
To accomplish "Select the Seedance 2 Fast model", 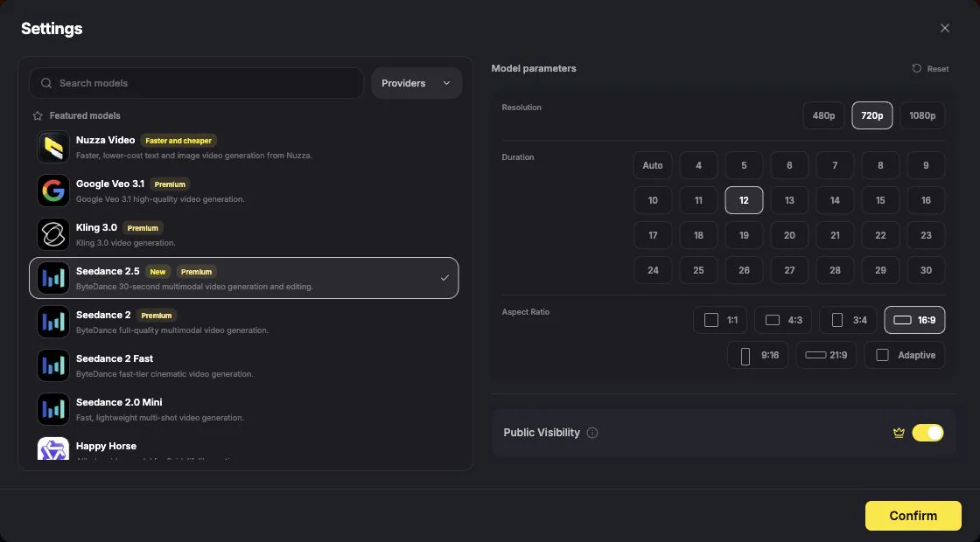I will pos(244,365).
